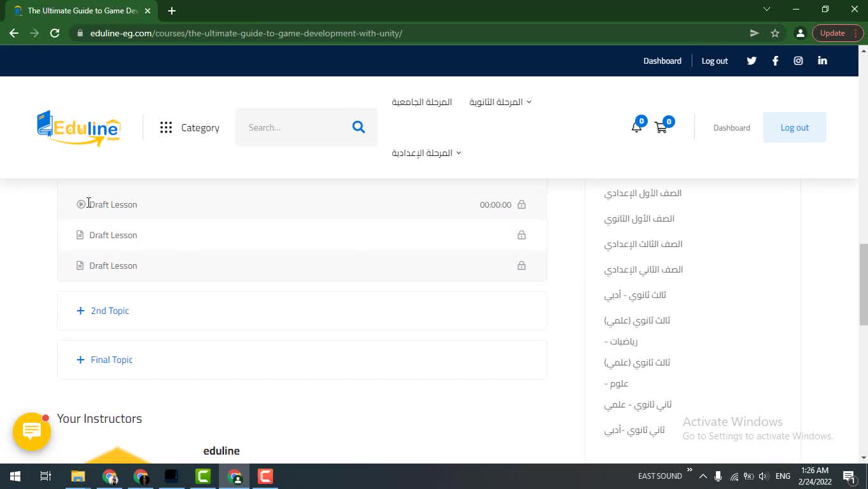Screen dimensions: 868x489
Task: Open the المرحلة الإعدادية dropdown
Action: click(x=426, y=153)
